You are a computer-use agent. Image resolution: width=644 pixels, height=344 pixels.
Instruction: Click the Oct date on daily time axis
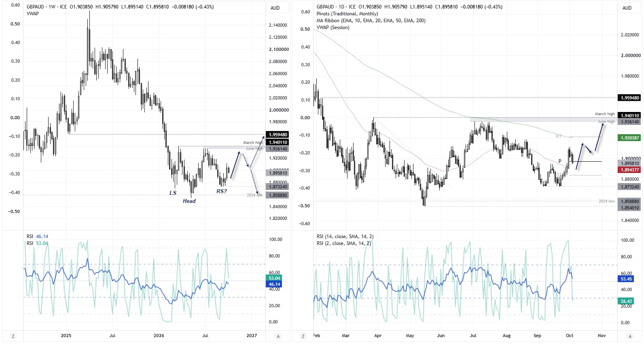570,336
